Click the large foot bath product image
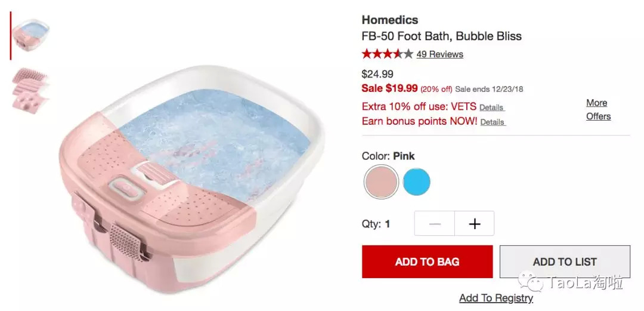 192,179
